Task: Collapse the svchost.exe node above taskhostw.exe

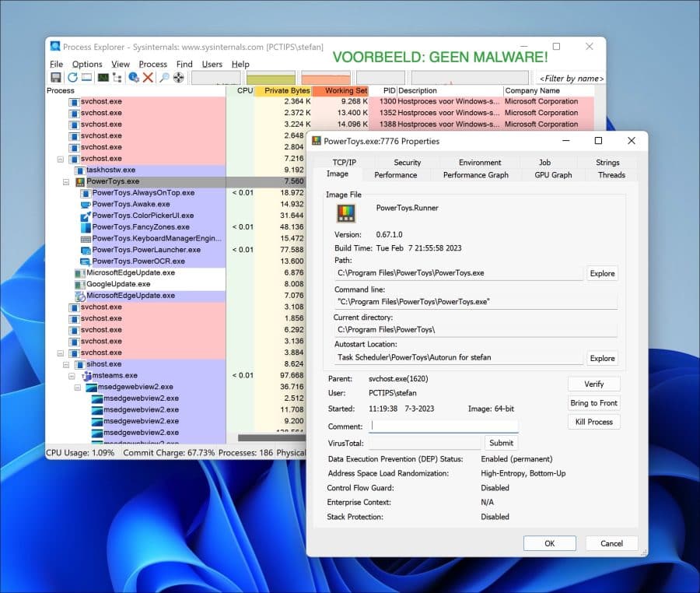Action: click(60, 159)
